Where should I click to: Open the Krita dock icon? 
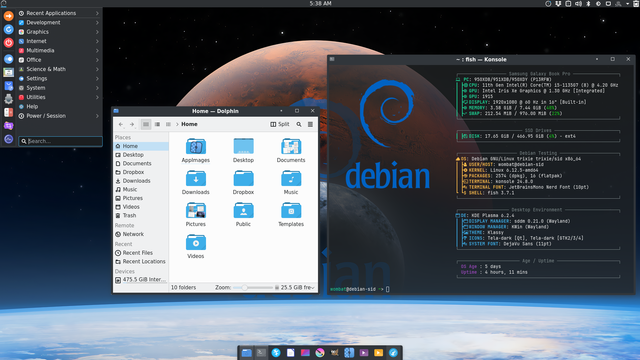pyautogui.click(x=320, y=353)
